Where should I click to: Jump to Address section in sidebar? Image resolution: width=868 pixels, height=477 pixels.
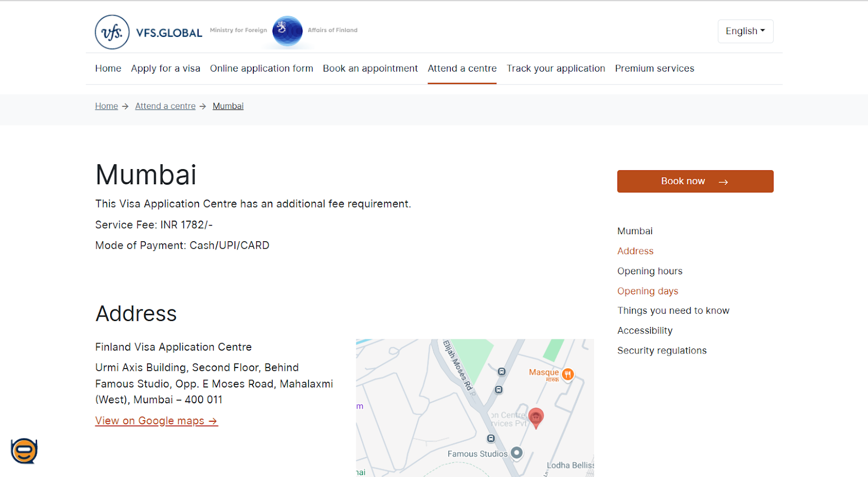point(635,251)
